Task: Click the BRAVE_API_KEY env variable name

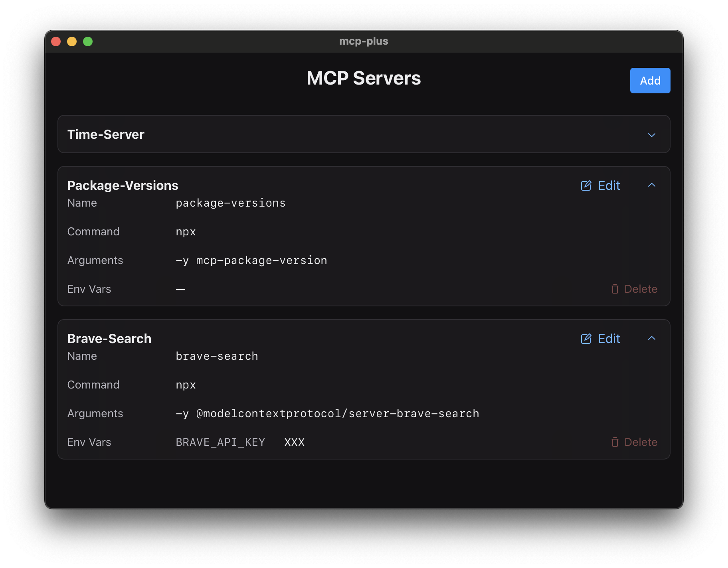Action: click(x=220, y=442)
